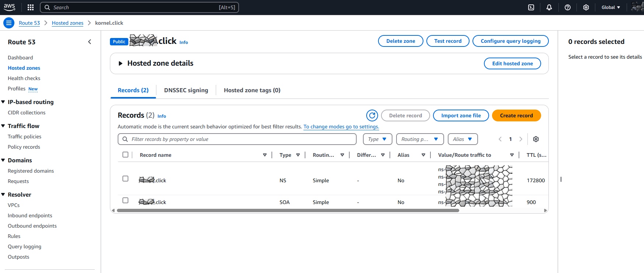Open filter menu for Differentiator column

tap(383, 155)
